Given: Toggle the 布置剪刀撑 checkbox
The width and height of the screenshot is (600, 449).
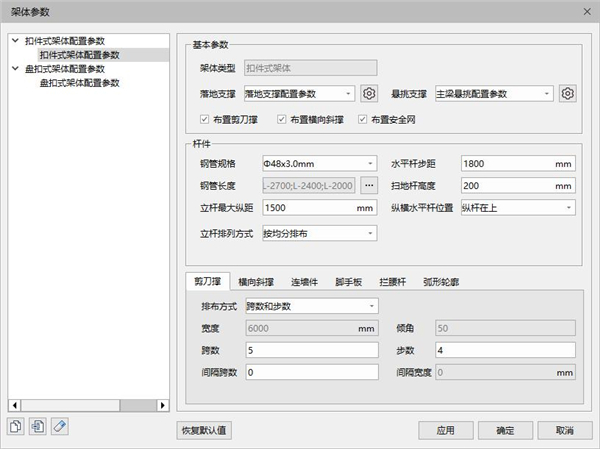Looking at the screenshot, I should [x=206, y=120].
